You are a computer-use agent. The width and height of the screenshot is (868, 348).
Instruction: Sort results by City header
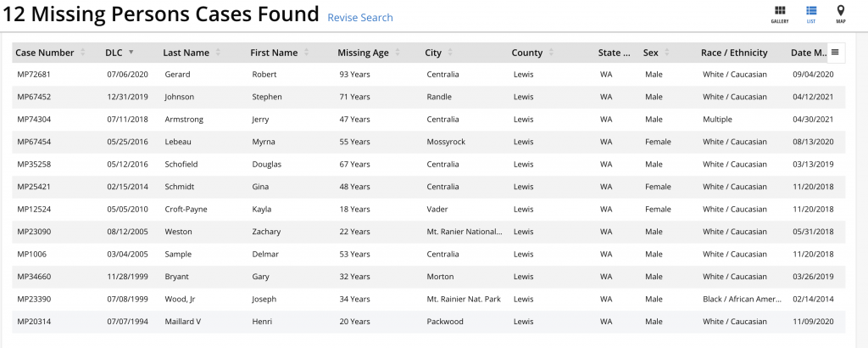[433, 53]
